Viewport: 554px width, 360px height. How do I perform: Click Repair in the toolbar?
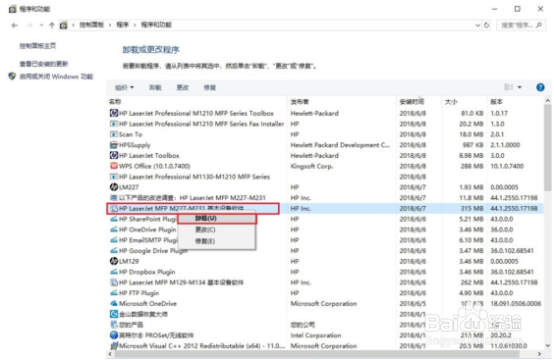[x=210, y=87]
